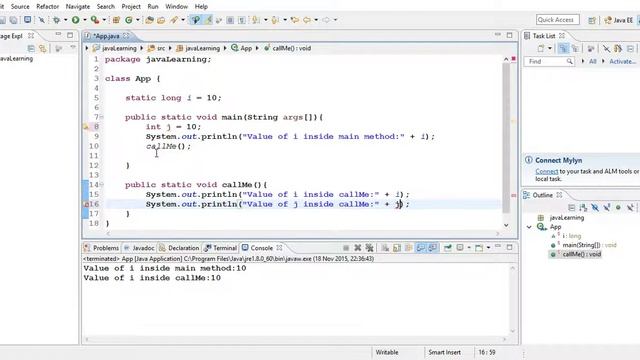Open the Project menu
Screen dimensions: 640x360
pyautogui.click(x=131, y=7)
